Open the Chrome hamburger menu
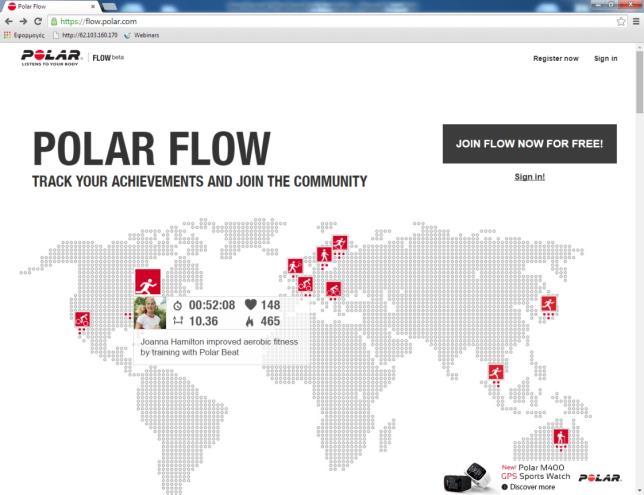 pyautogui.click(x=636, y=21)
